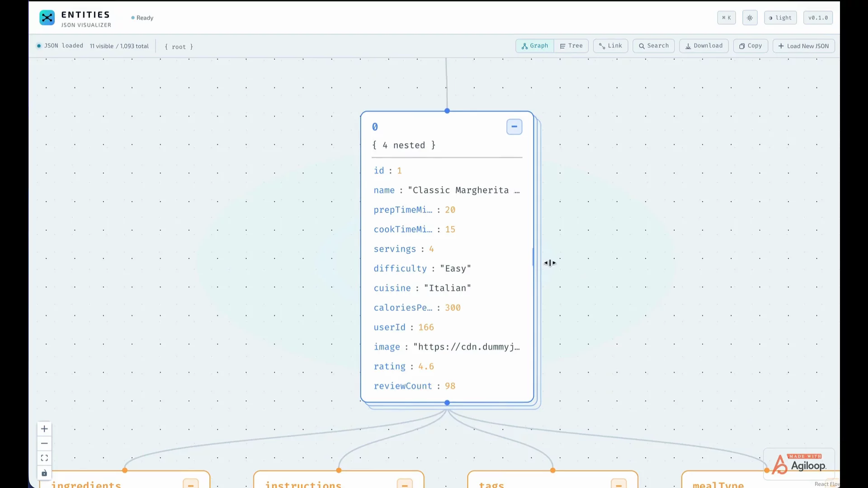Download the JSON file
This screenshot has height=488, width=868.
click(x=704, y=46)
